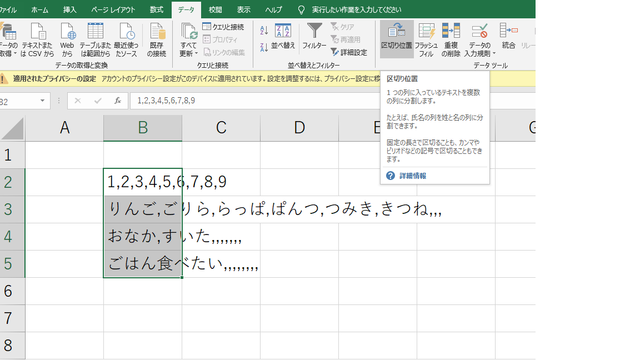
Task: Sort ascending A to Z icon
Action: 264,30
